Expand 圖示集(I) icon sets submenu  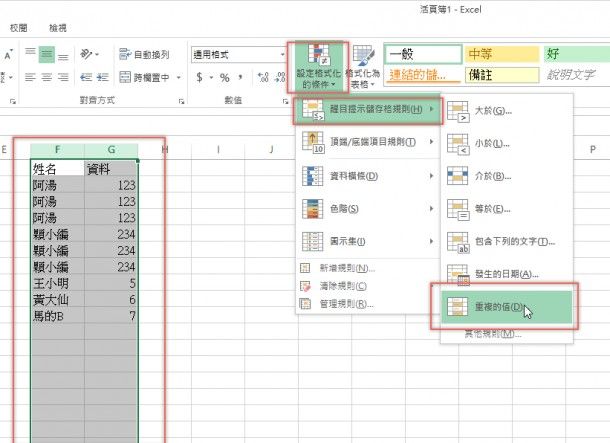pyautogui.click(x=368, y=242)
